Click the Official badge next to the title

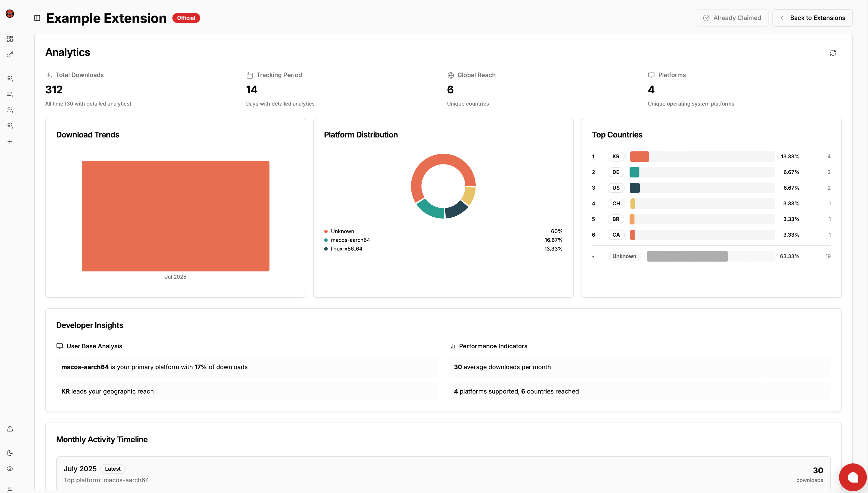(186, 18)
